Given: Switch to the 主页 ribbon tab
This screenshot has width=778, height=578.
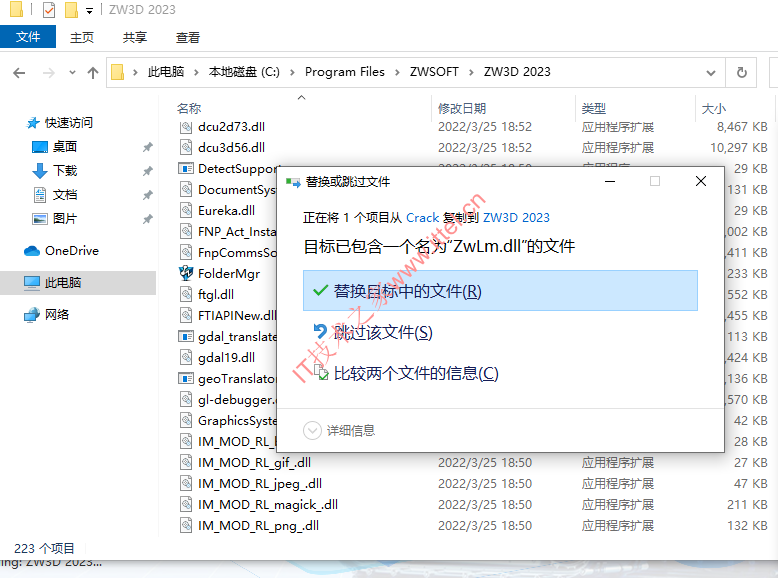Looking at the screenshot, I should [x=82, y=37].
